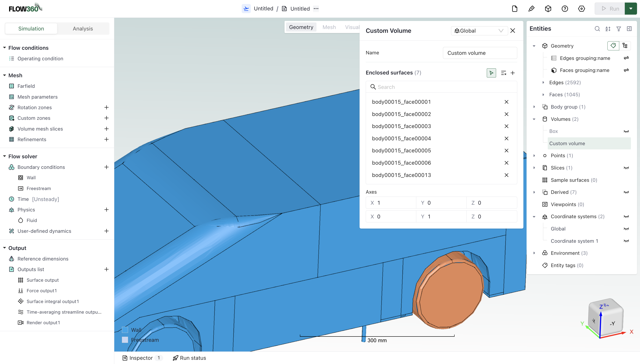Check the Wall legend checkbox in the viewport

[125, 330]
